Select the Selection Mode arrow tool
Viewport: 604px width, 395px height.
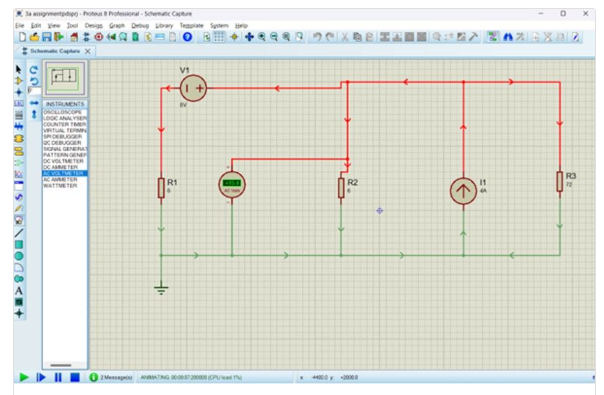(18, 69)
